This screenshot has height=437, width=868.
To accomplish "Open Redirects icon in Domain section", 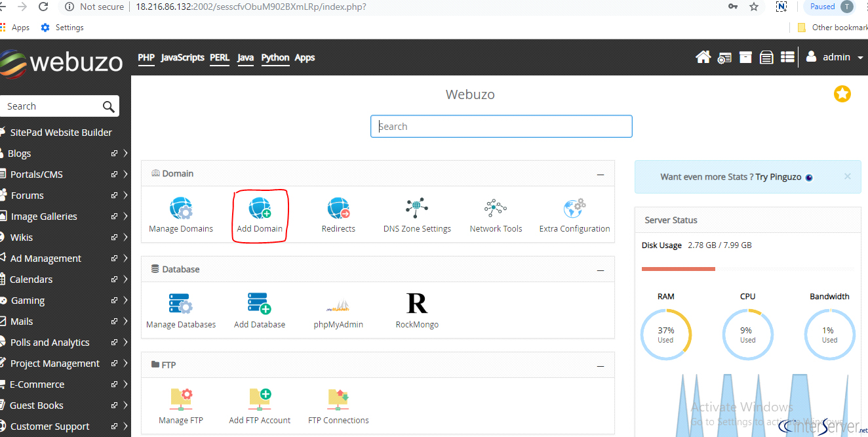I will [x=338, y=209].
